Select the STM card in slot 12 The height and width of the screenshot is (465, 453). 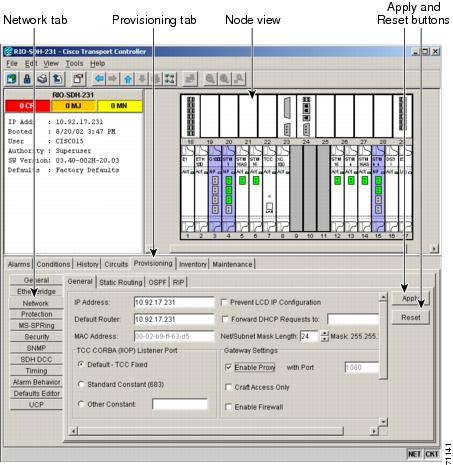point(337,188)
